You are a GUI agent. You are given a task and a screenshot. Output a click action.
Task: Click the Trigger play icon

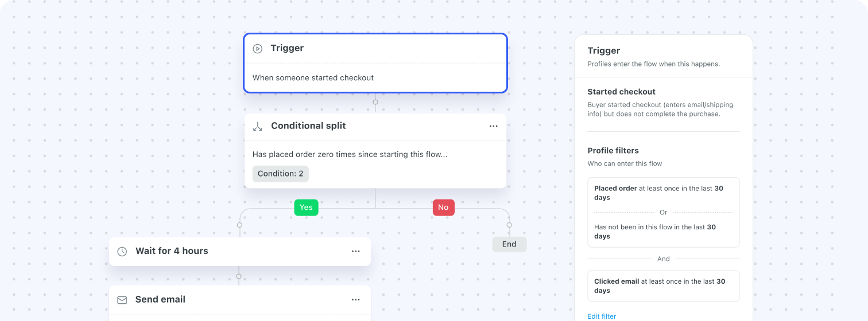(258, 49)
